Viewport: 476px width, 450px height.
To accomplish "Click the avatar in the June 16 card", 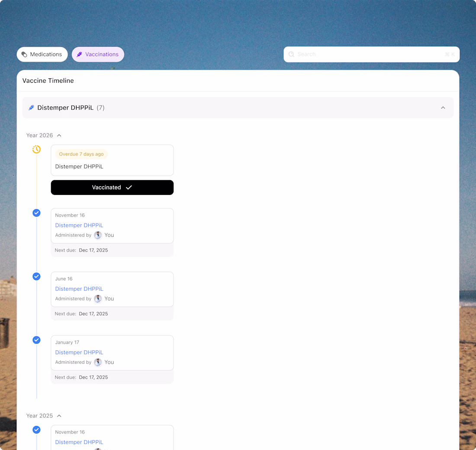I will 98,299.
